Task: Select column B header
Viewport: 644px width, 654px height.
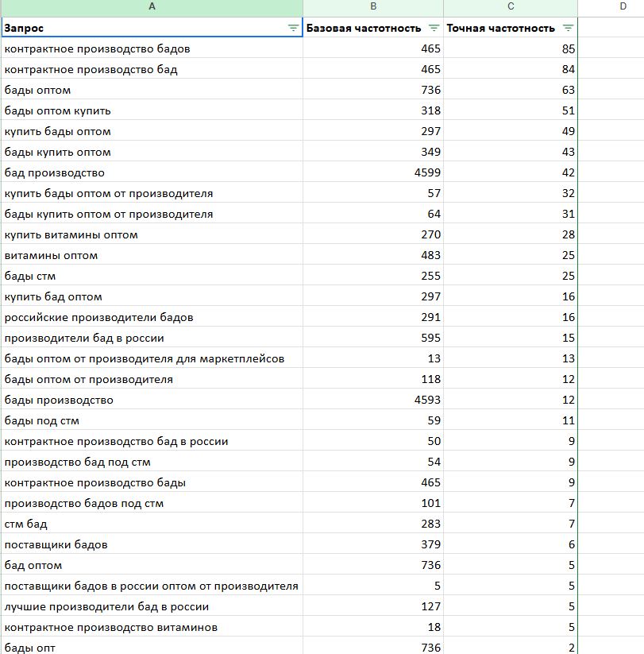Action: [373, 6]
